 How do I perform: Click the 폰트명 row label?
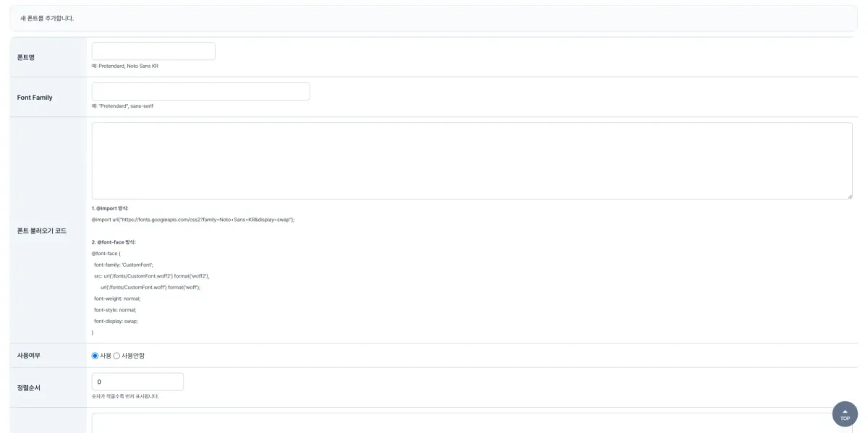coord(26,57)
